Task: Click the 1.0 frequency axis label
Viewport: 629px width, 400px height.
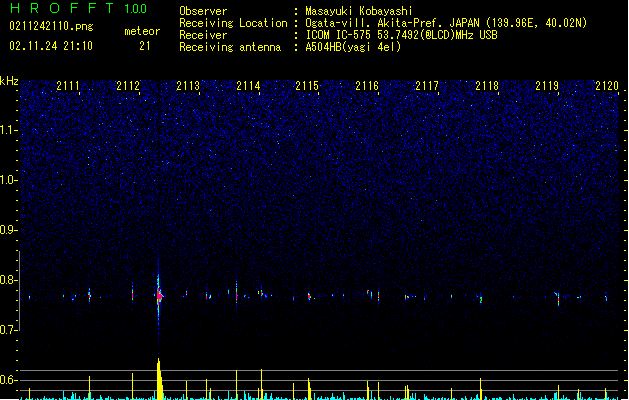Action: coord(9,180)
